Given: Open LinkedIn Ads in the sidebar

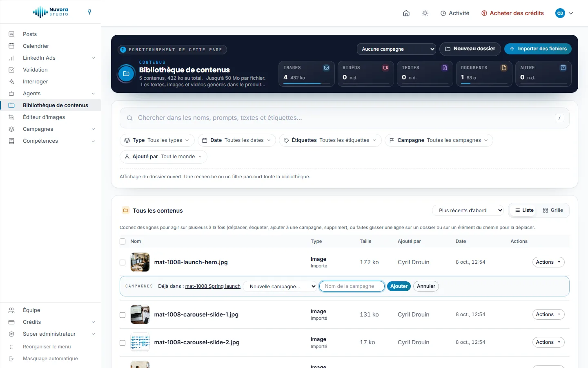Looking at the screenshot, I should tap(50, 58).
